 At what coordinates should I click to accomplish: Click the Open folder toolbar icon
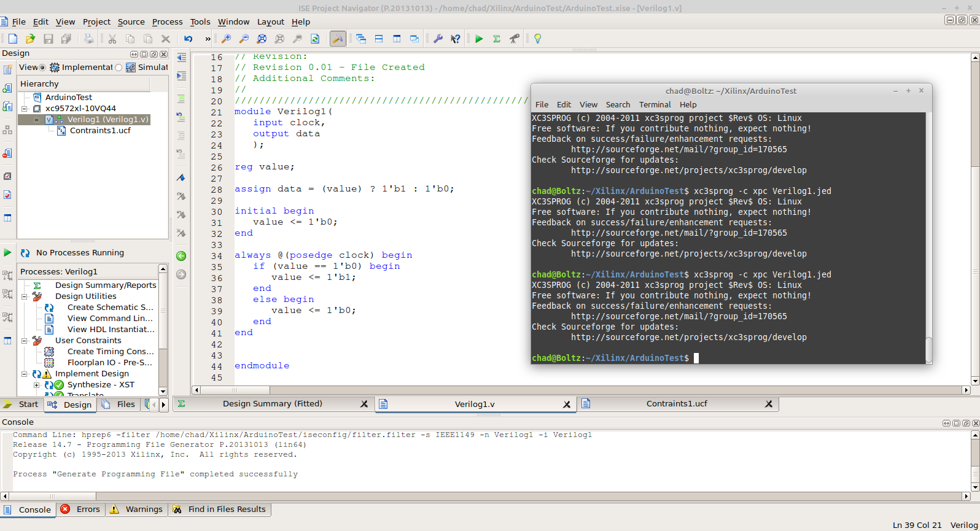tap(30, 39)
